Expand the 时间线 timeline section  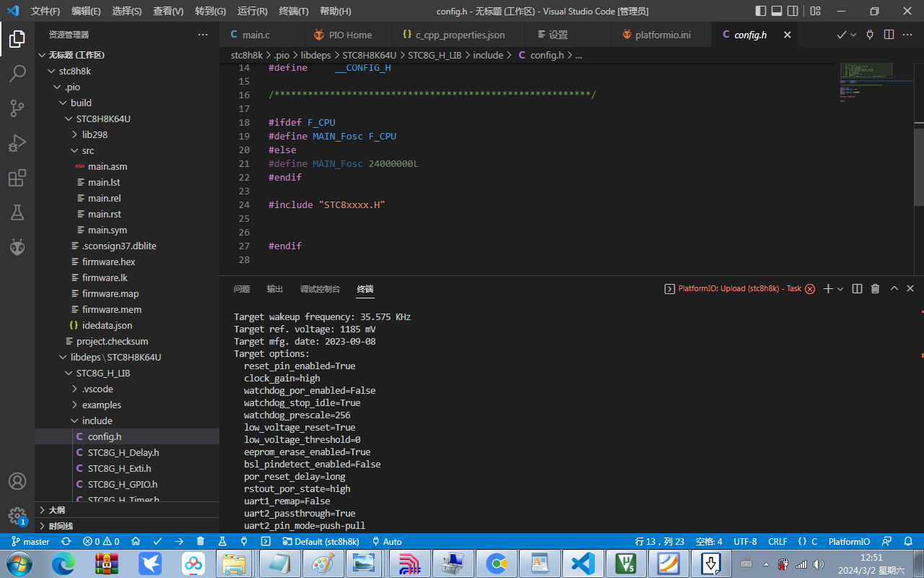click(127, 525)
